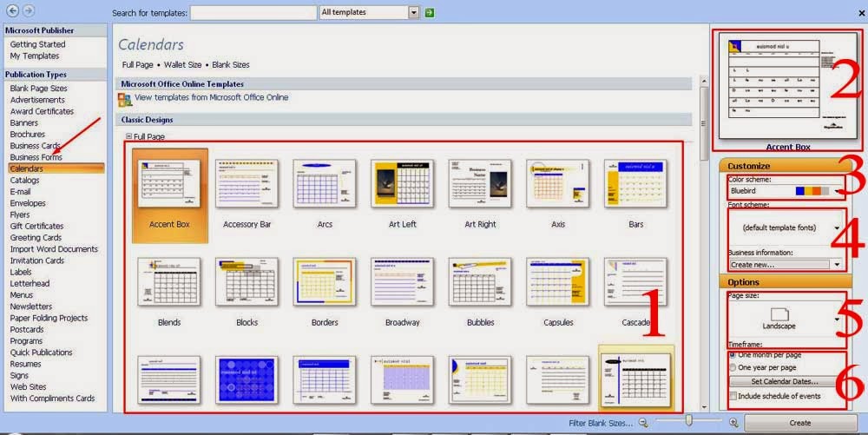Select Flyers publication type
This screenshot has width=868, height=435.
point(20,214)
